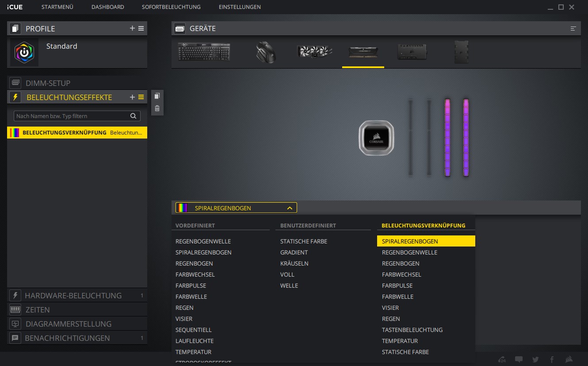Switch to the Dashboard tab

[107, 7]
